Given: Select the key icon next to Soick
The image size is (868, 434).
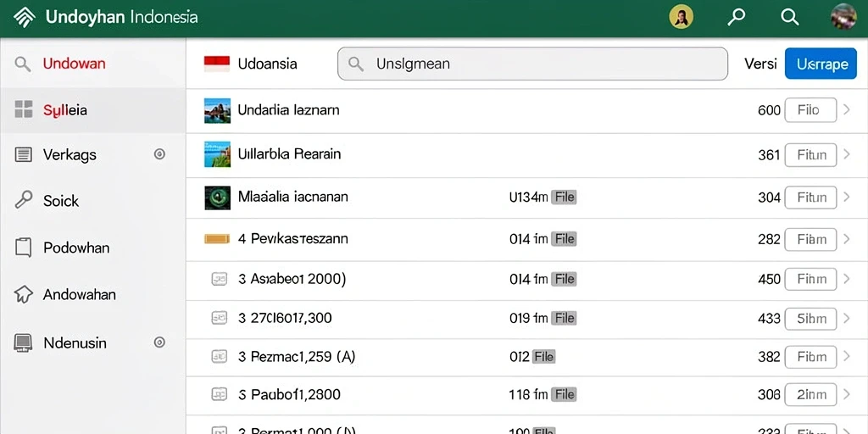Looking at the screenshot, I should coord(23,200).
